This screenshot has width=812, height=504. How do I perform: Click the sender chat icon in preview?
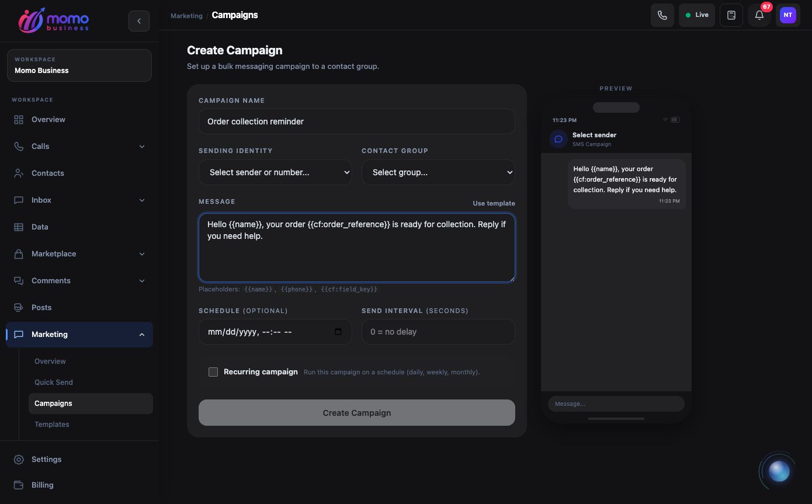coord(558,139)
